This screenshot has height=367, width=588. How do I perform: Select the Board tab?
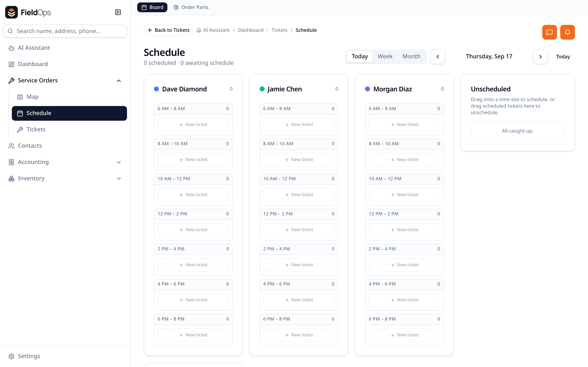pos(152,7)
